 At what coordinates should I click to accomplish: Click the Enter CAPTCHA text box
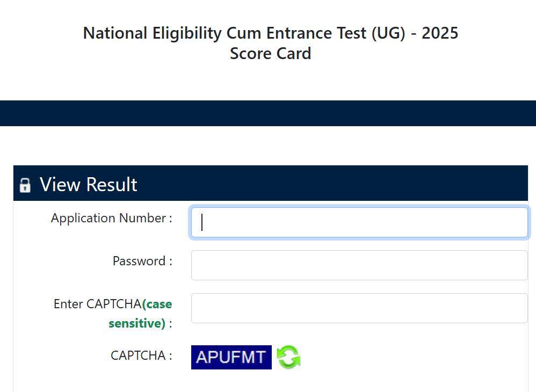(359, 308)
